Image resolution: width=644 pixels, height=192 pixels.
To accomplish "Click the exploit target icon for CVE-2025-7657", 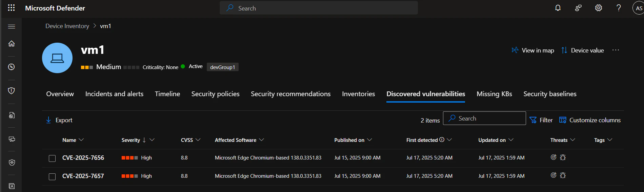I will [x=554, y=175].
